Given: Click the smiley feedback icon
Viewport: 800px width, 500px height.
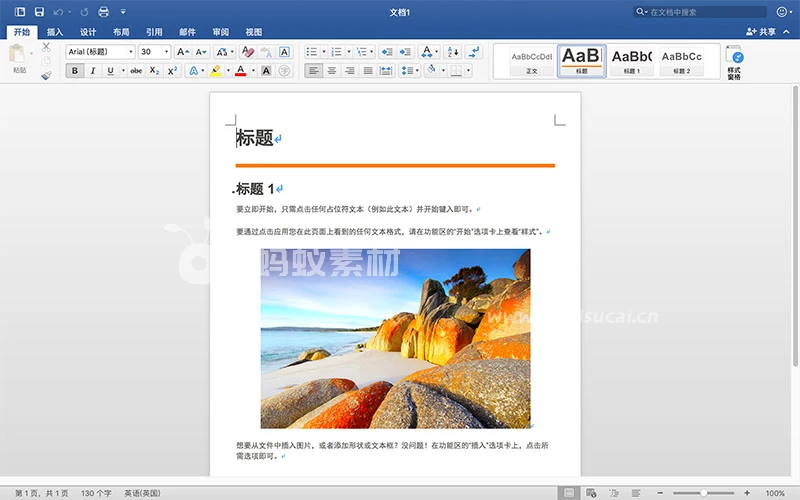Looking at the screenshot, I should click(782, 12).
